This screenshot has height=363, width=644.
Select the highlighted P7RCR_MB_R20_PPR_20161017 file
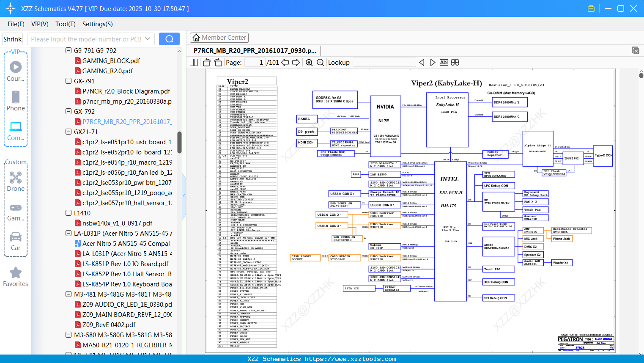(x=127, y=121)
